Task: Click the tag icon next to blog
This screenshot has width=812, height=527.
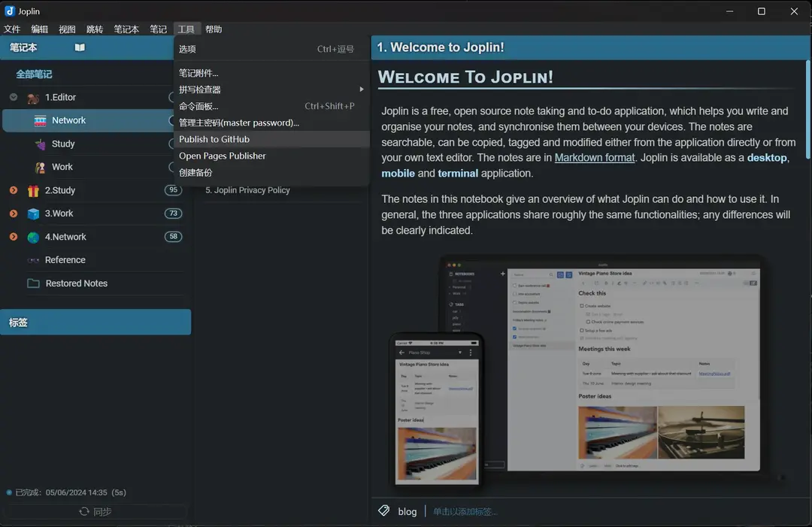Action: [x=383, y=510]
